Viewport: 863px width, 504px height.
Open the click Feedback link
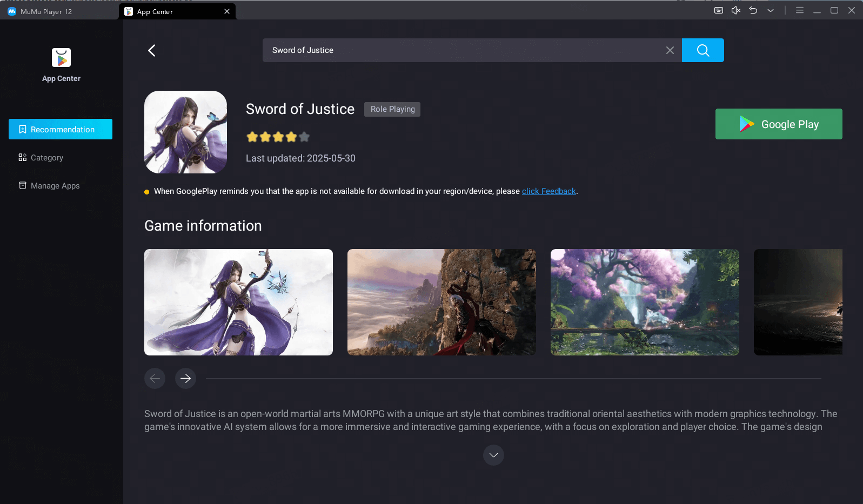coord(549,191)
